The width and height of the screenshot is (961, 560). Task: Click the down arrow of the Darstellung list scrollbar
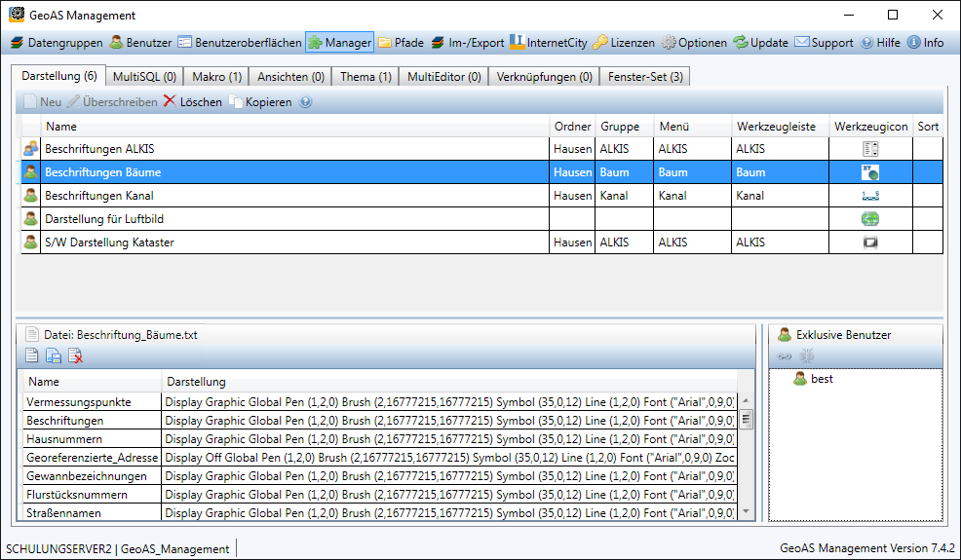click(747, 511)
